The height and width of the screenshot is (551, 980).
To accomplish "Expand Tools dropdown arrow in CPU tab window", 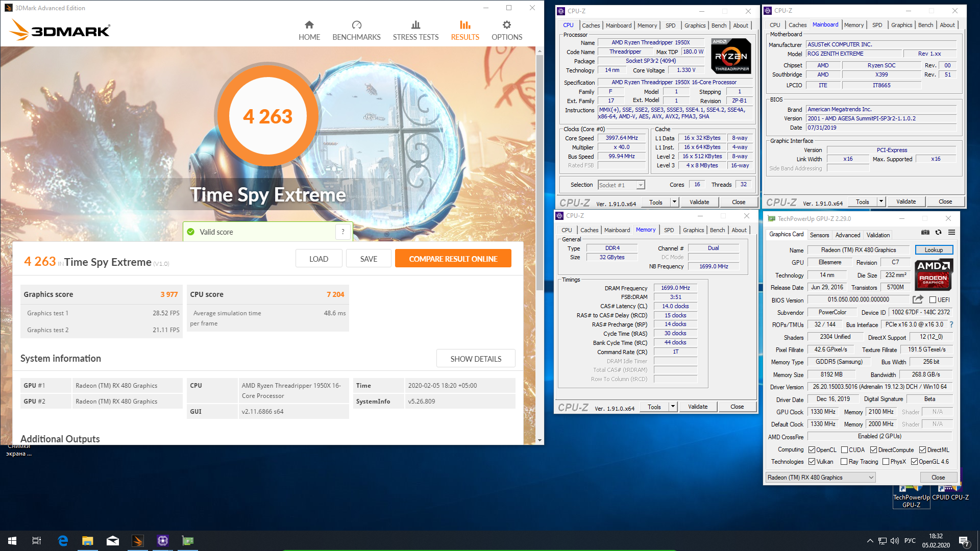I will pos(674,202).
